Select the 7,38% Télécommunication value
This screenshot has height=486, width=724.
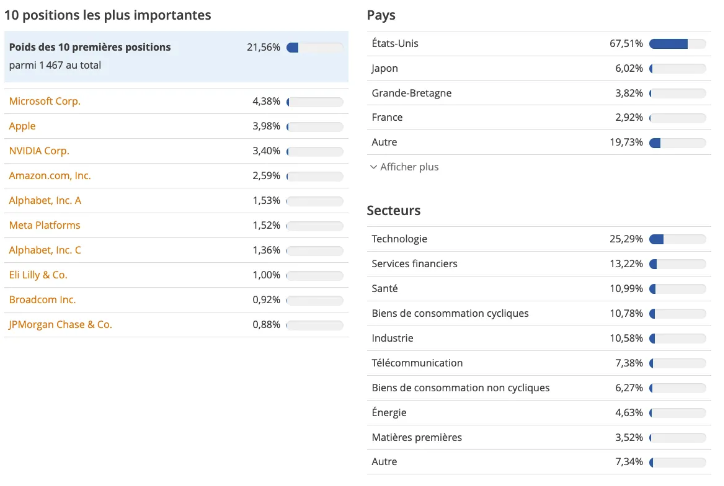(x=629, y=363)
